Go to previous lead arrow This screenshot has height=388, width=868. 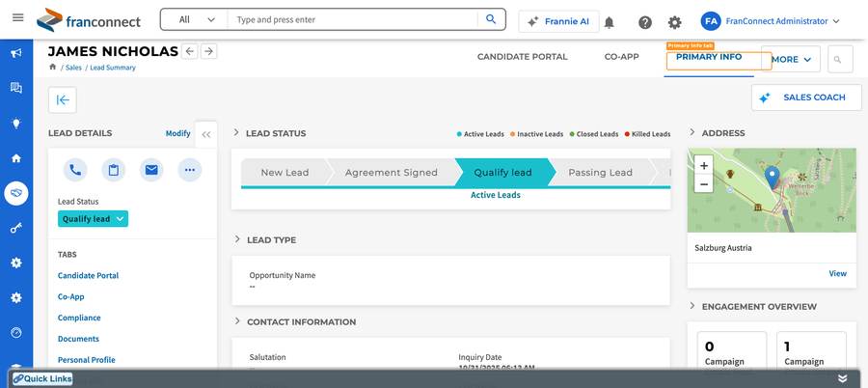click(190, 51)
